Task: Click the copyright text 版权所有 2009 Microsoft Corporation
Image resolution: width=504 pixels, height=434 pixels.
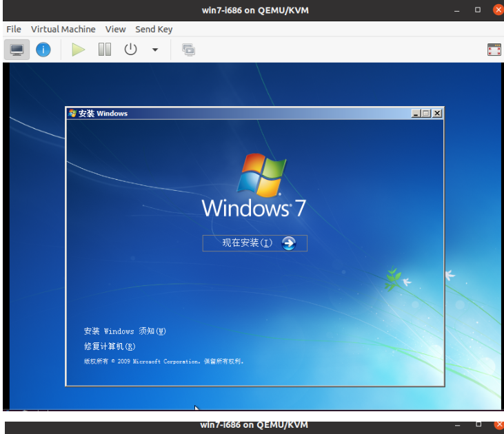Action: point(163,362)
